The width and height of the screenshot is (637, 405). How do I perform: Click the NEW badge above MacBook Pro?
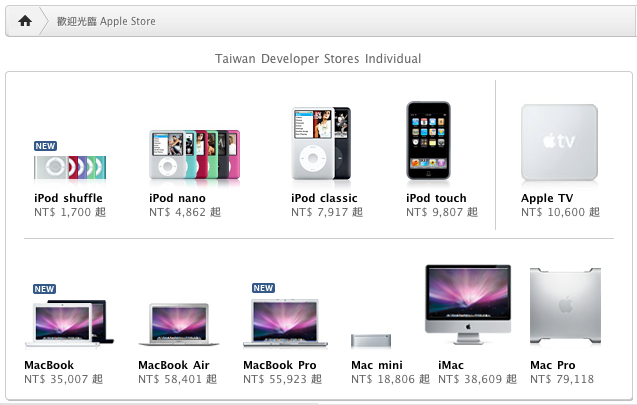point(263,288)
